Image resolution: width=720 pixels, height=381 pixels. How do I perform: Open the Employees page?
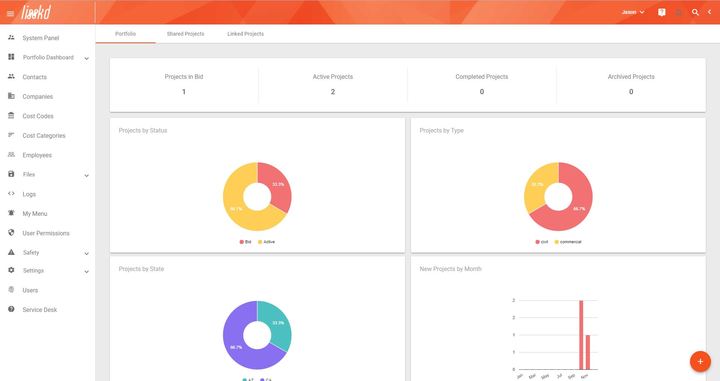[37, 155]
